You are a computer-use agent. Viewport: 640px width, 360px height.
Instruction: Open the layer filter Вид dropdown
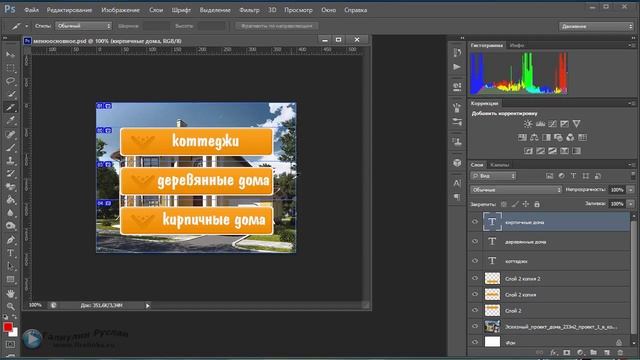point(493,176)
